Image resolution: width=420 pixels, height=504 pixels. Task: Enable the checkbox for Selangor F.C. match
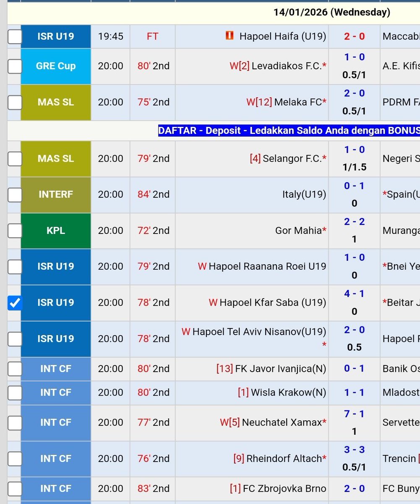click(x=15, y=158)
